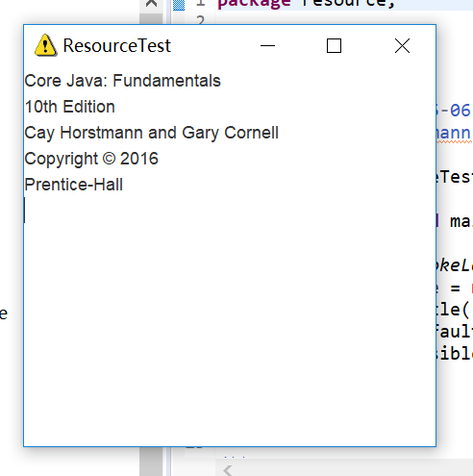Click the '10th Edition' text line
The height and width of the screenshot is (476, 473).
click(70, 107)
